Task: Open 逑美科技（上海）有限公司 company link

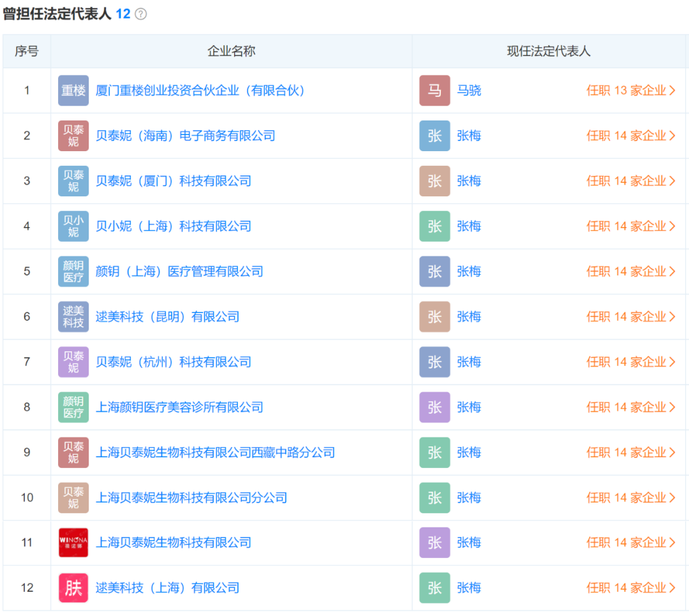Action: point(168,588)
